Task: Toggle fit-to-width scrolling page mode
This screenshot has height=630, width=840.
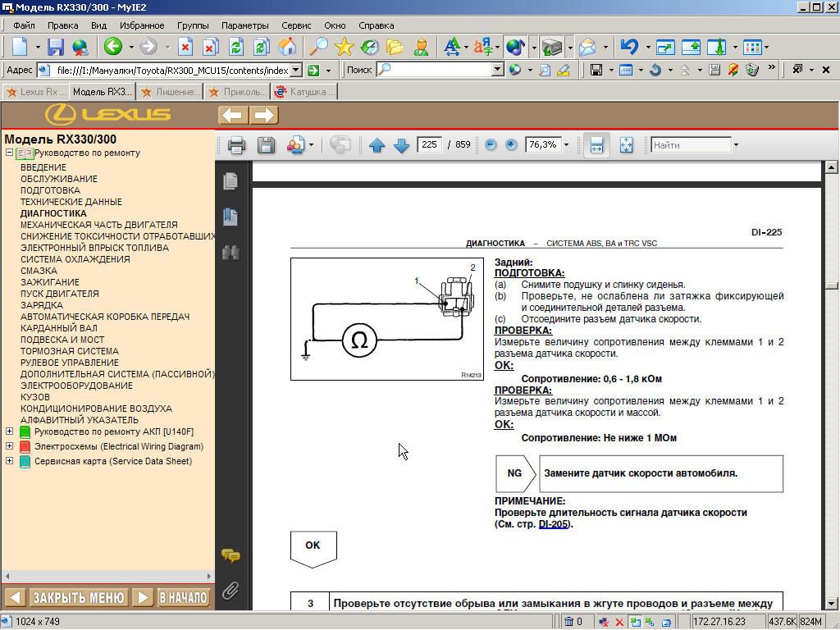Action: click(x=596, y=145)
